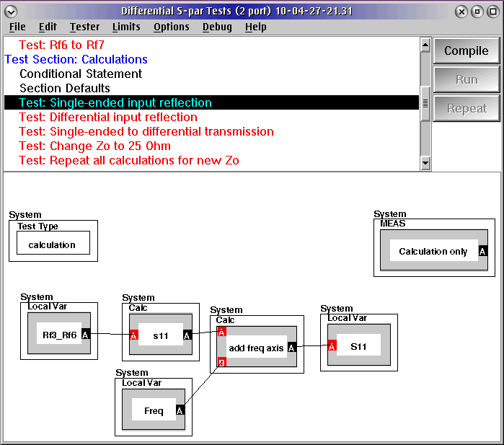
Task: Open the window menu icon in title bar
Action: pyautogui.click(x=11, y=12)
